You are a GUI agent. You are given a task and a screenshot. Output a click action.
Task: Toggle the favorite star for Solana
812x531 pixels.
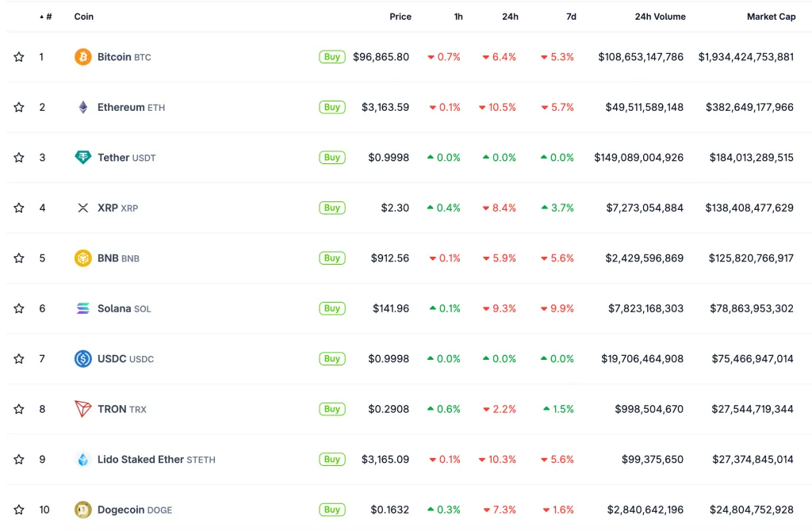pyautogui.click(x=19, y=308)
